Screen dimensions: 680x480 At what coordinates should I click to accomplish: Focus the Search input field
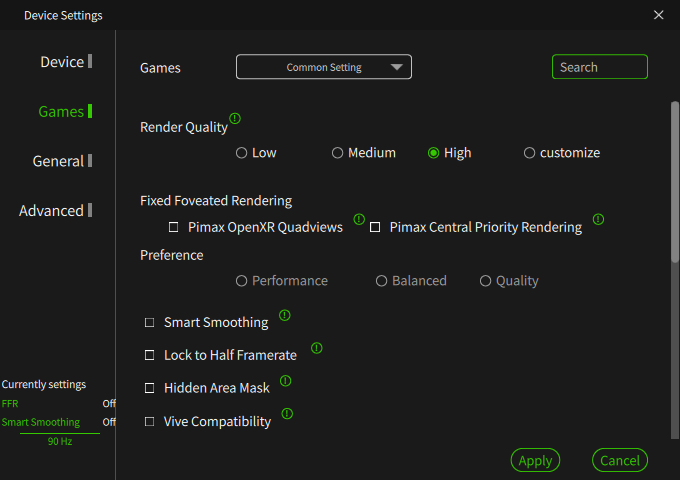[600, 67]
